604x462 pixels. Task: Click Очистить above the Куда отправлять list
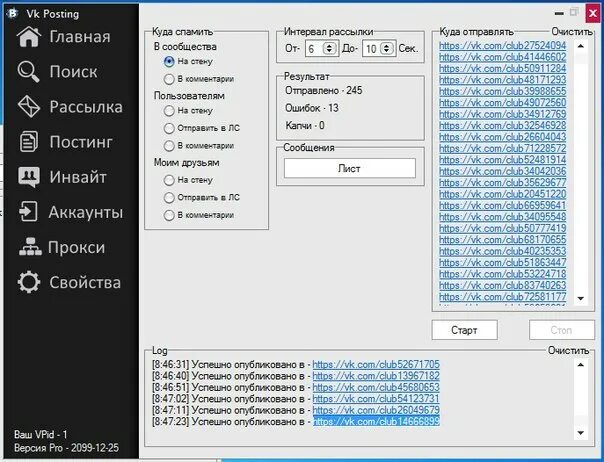coord(572,32)
